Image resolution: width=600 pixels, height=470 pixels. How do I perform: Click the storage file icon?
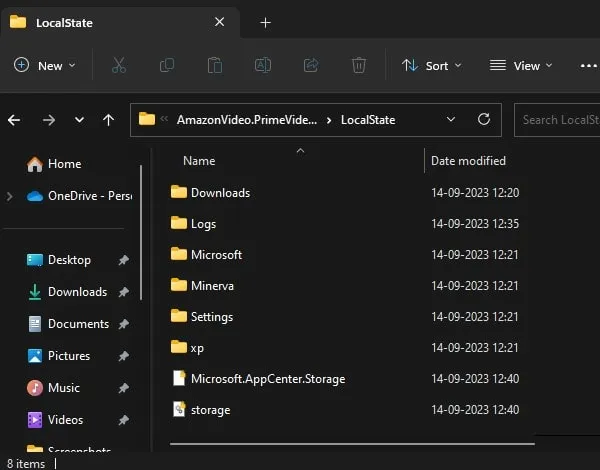coord(179,409)
